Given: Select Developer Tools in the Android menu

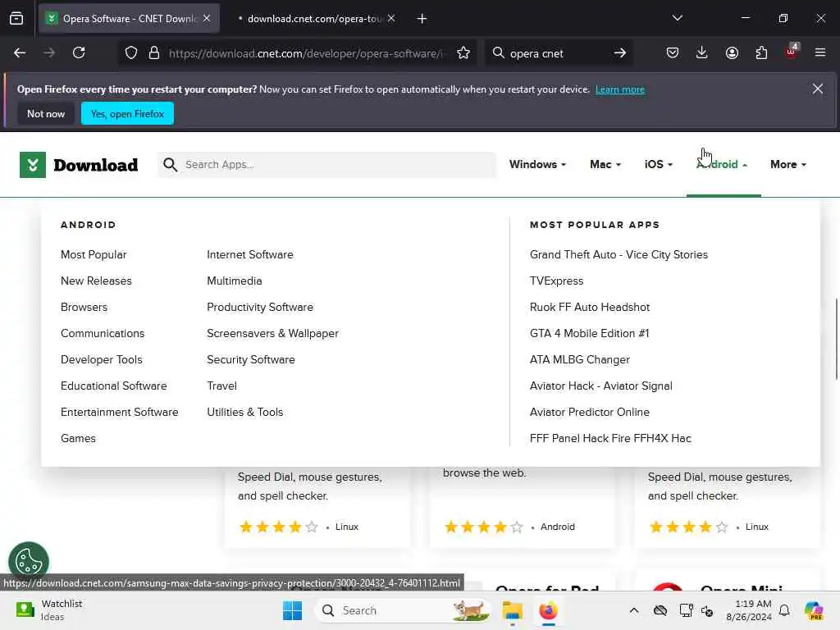Looking at the screenshot, I should (102, 360).
